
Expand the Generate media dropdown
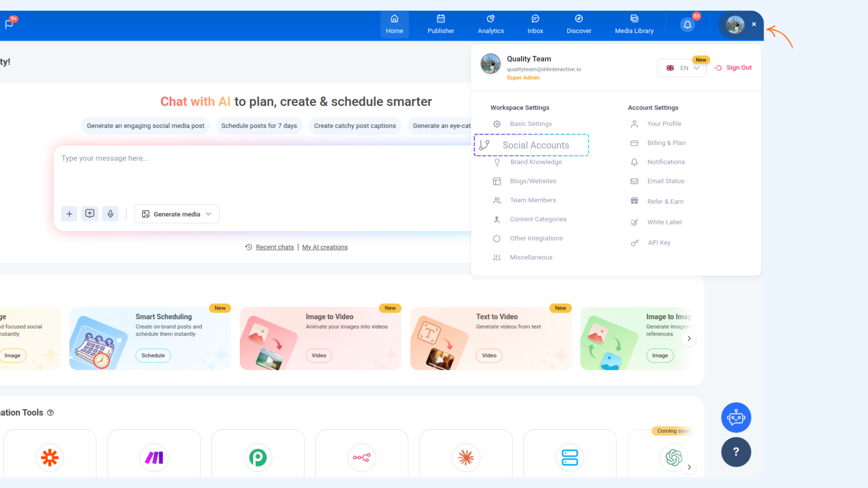[177, 214]
